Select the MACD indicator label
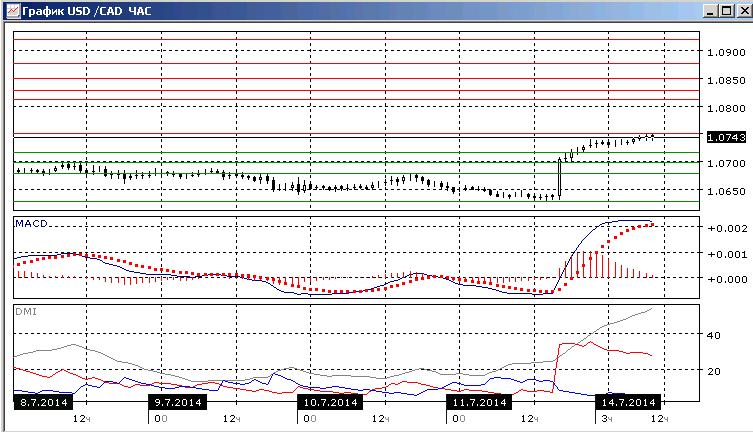This screenshot has width=753, height=432. pos(31,223)
